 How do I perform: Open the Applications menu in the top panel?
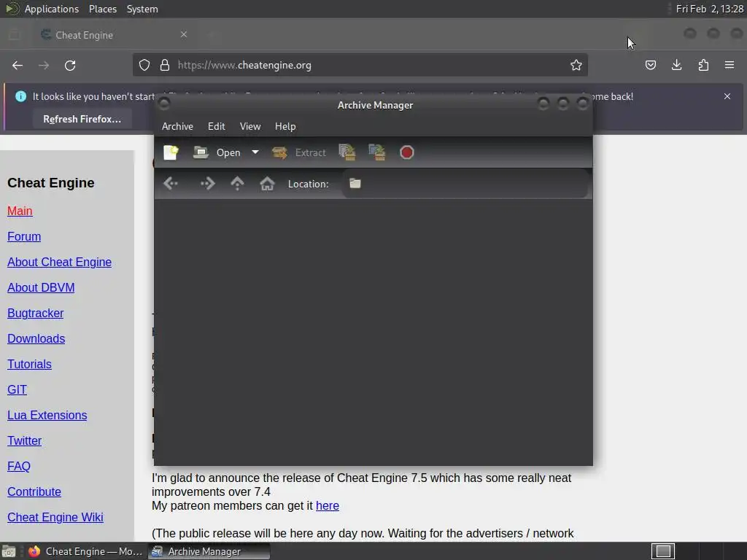coord(52,9)
